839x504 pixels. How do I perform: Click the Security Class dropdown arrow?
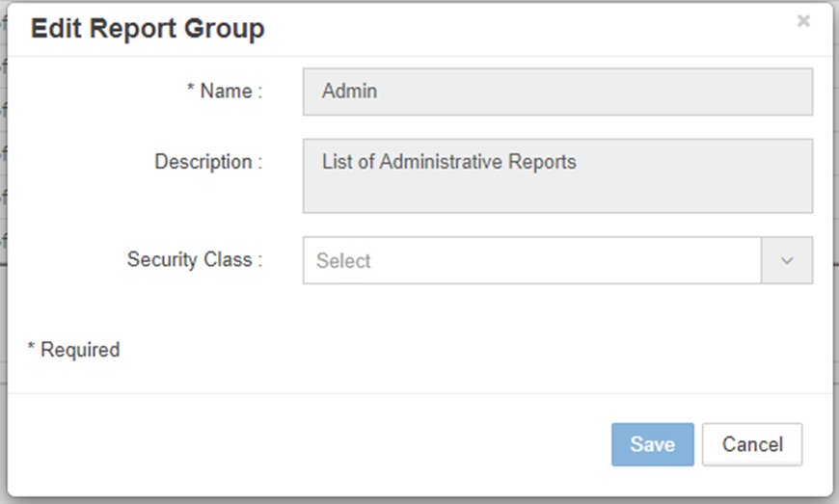pos(787,260)
